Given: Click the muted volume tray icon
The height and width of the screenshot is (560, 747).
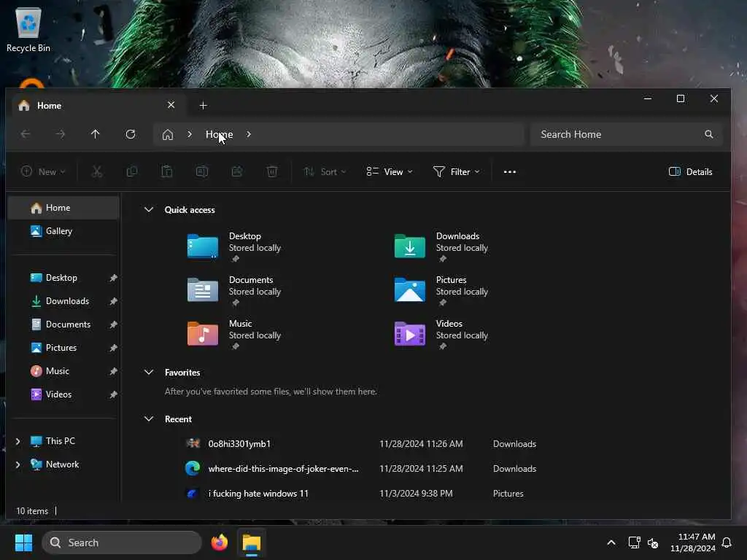Looking at the screenshot, I should (653, 542).
